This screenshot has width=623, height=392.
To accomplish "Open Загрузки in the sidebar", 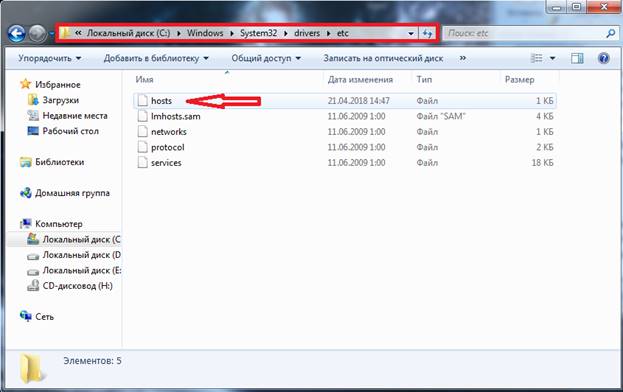I will pyautogui.click(x=60, y=100).
